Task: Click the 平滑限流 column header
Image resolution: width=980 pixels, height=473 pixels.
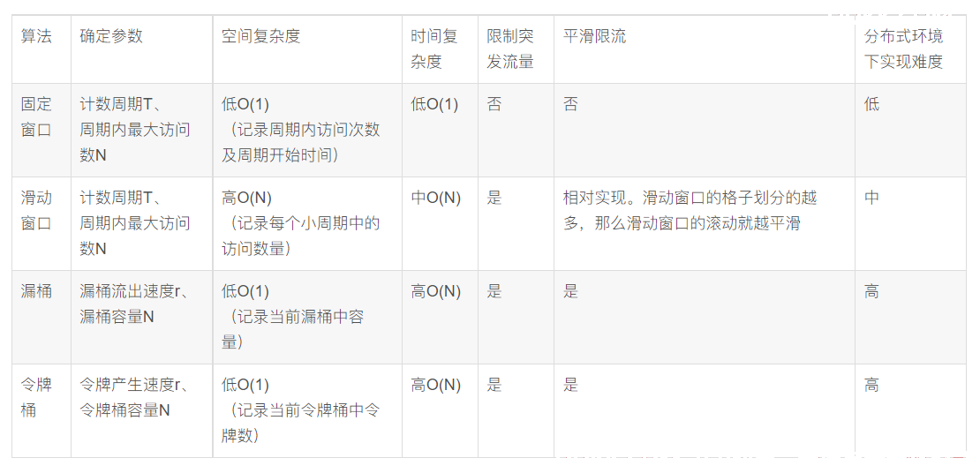Action: tap(705, 49)
